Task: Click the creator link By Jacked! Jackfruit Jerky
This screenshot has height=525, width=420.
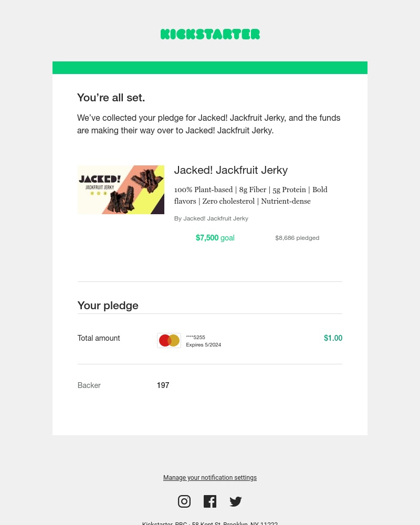Action: click(x=211, y=218)
